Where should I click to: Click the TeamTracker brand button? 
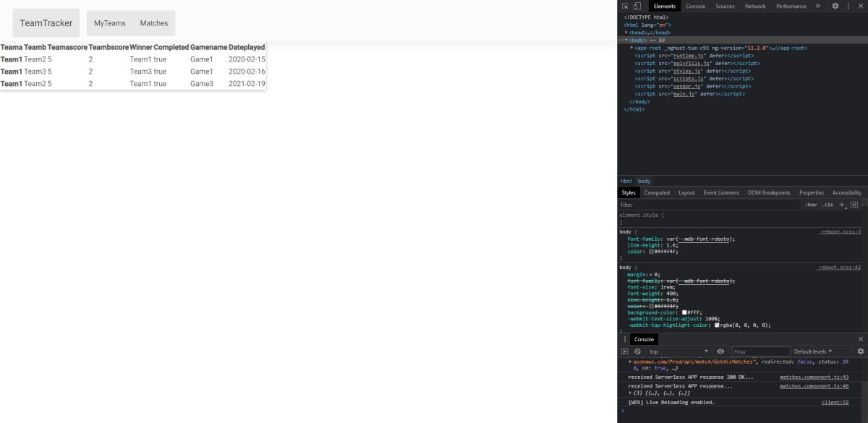coord(46,23)
